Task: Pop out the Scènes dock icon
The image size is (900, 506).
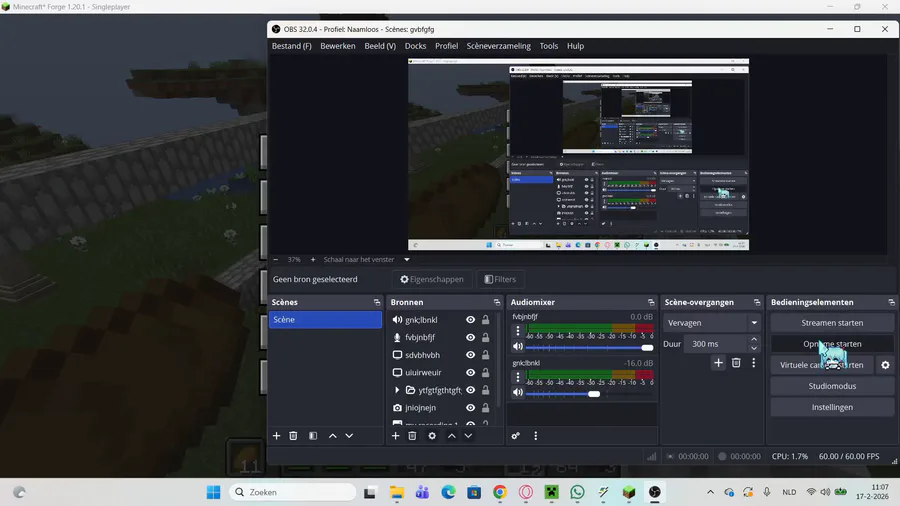Action: pyautogui.click(x=377, y=302)
